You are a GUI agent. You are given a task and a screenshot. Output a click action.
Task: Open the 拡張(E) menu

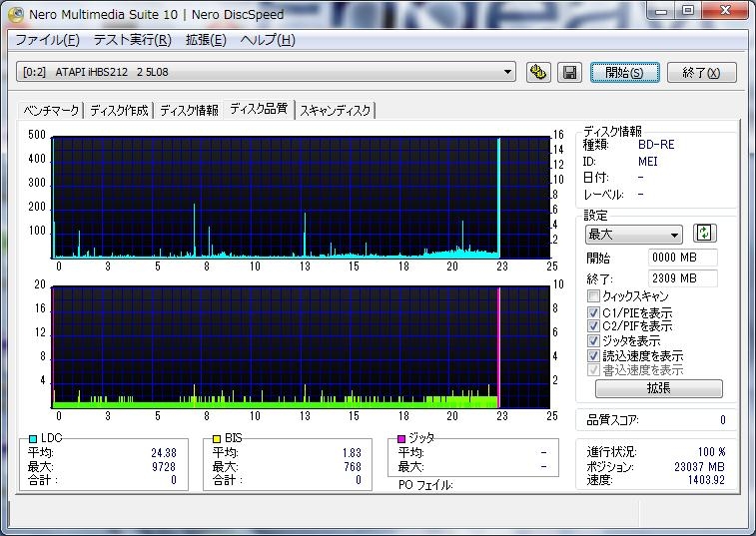[x=206, y=40]
